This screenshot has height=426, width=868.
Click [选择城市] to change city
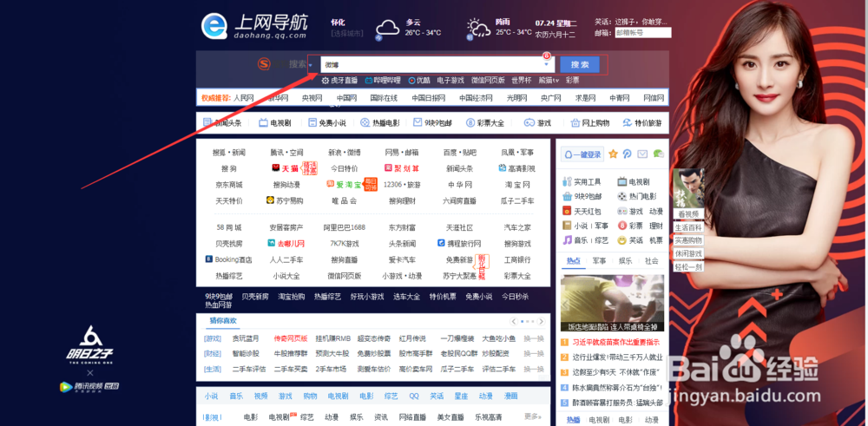[x=347, y=33]
